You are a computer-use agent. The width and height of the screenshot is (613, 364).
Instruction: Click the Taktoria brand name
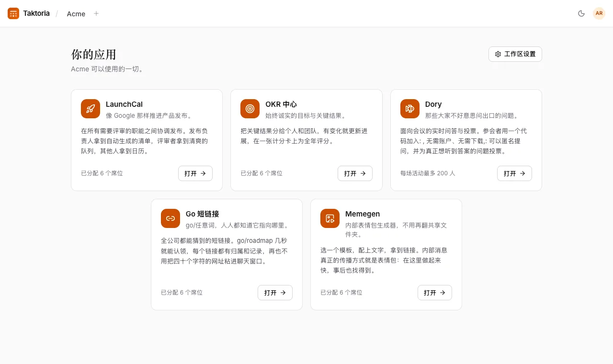[x=36, y=13]
